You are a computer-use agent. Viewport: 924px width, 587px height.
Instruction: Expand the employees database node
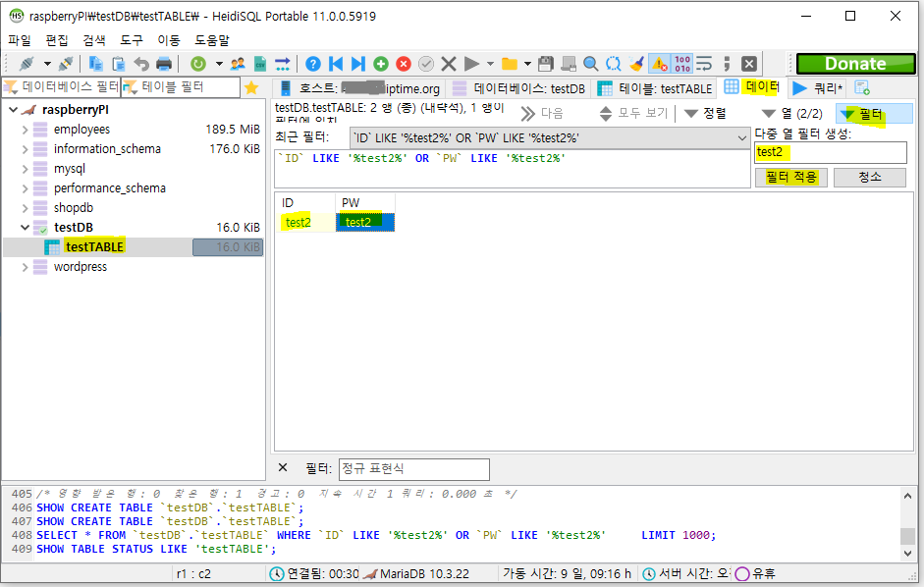pos(25,130)
